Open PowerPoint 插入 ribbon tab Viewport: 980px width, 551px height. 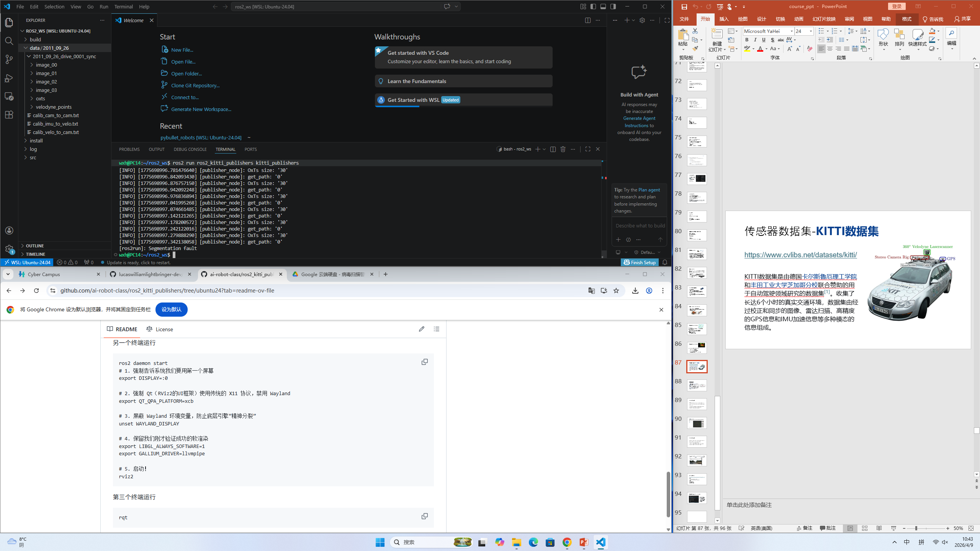click(x=724, y=19)
